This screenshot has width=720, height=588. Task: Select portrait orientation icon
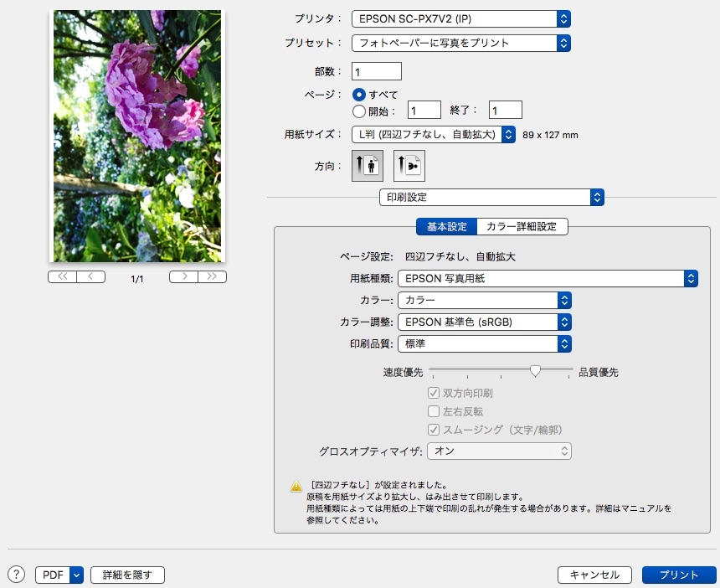click(x=368, y=165)
